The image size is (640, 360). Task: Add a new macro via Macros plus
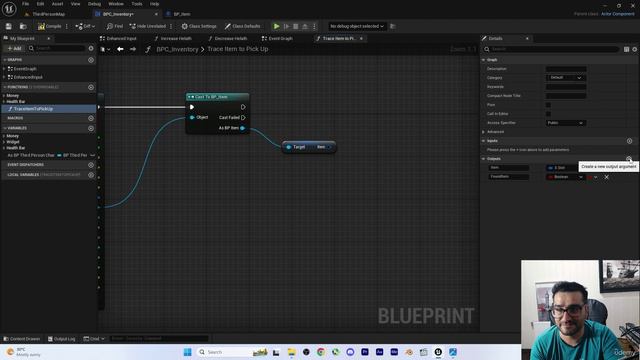pyautogui.click(x=91, y=118)
